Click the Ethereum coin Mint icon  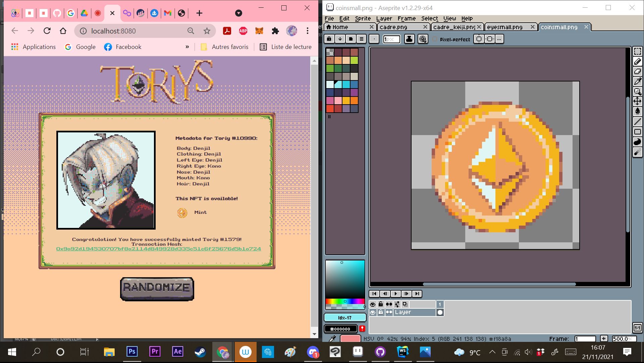(x=182, y=213)
